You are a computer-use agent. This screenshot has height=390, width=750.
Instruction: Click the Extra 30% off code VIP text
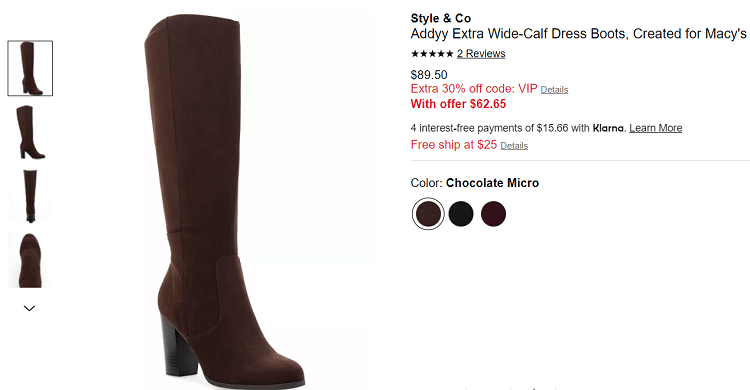(474, 89)
